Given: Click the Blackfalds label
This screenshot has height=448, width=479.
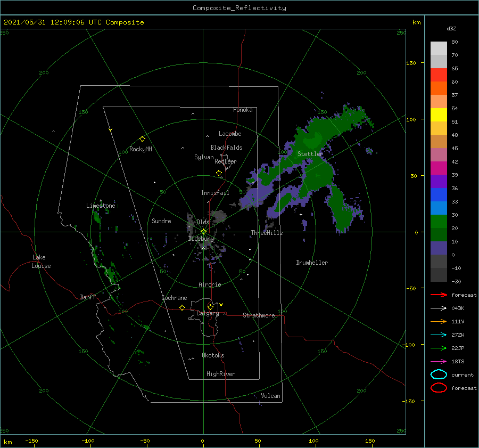Looking at the screenshot, I should tap(226, 148).
